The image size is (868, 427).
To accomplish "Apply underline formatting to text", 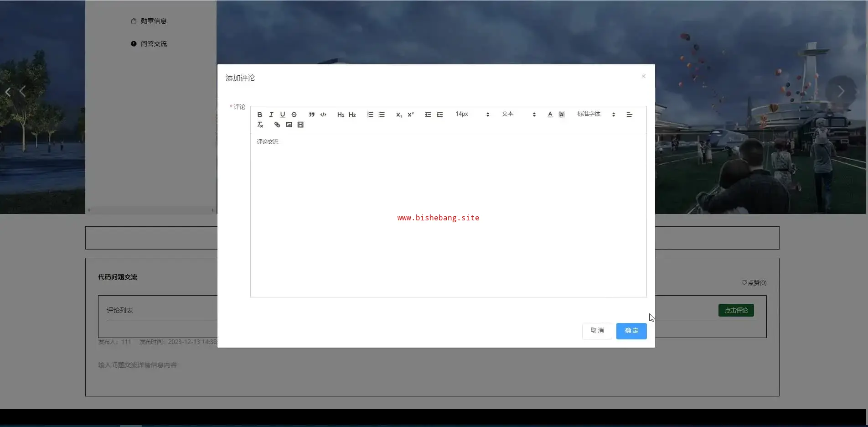I will (283, 115).
